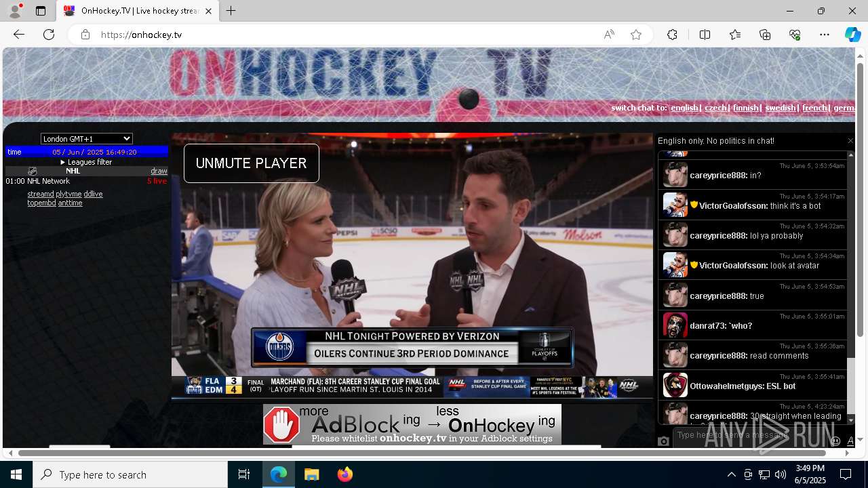Open the Copilot icon
868x488 pixels.
(x=852, y=35)
